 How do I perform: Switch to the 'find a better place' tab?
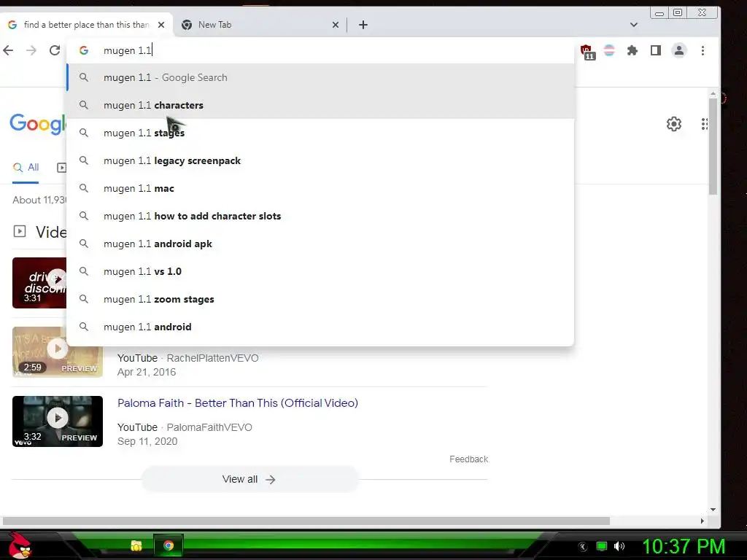point(86,25)
